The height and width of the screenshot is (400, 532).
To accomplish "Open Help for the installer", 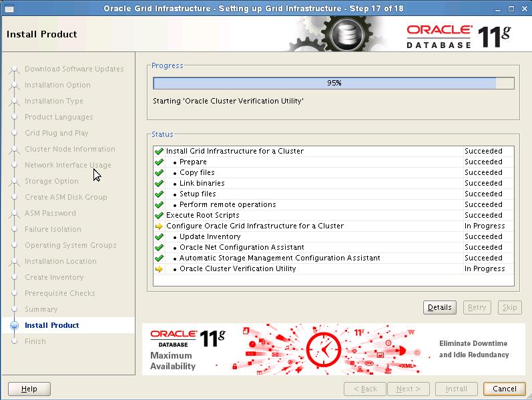I will coord(29,389).
